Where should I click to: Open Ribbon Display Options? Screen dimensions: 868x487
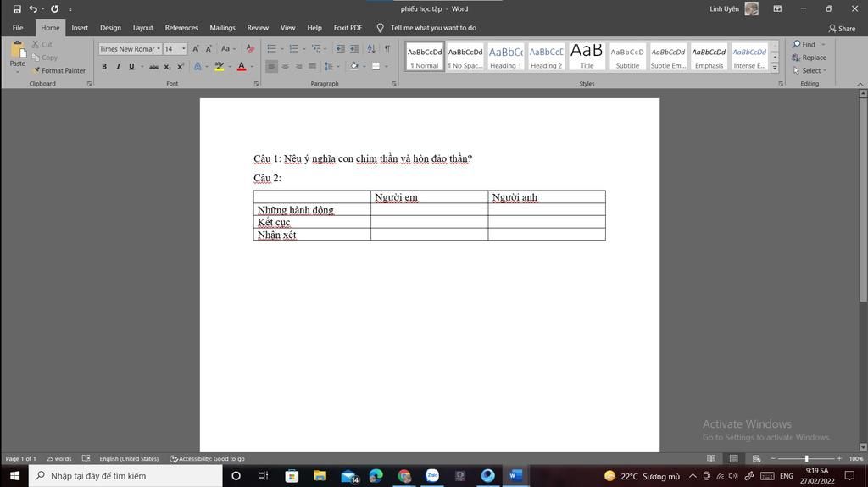tap(777, 8)
